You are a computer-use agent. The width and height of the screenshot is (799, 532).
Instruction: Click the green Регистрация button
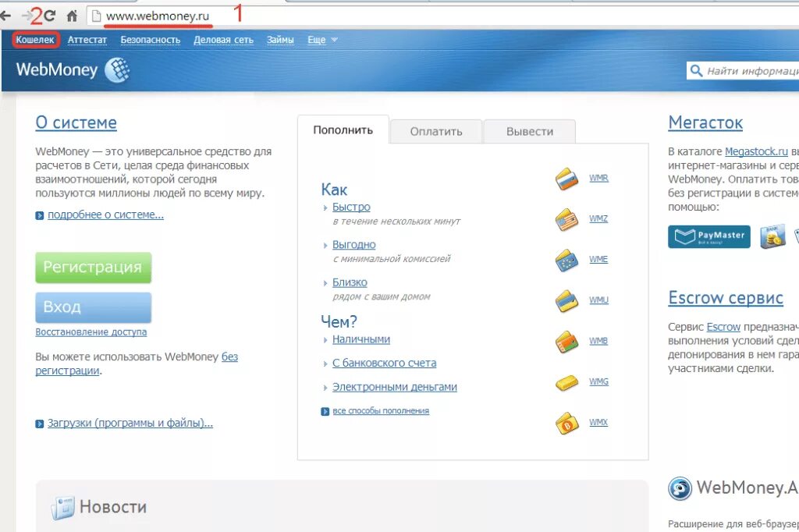(94, 267)
